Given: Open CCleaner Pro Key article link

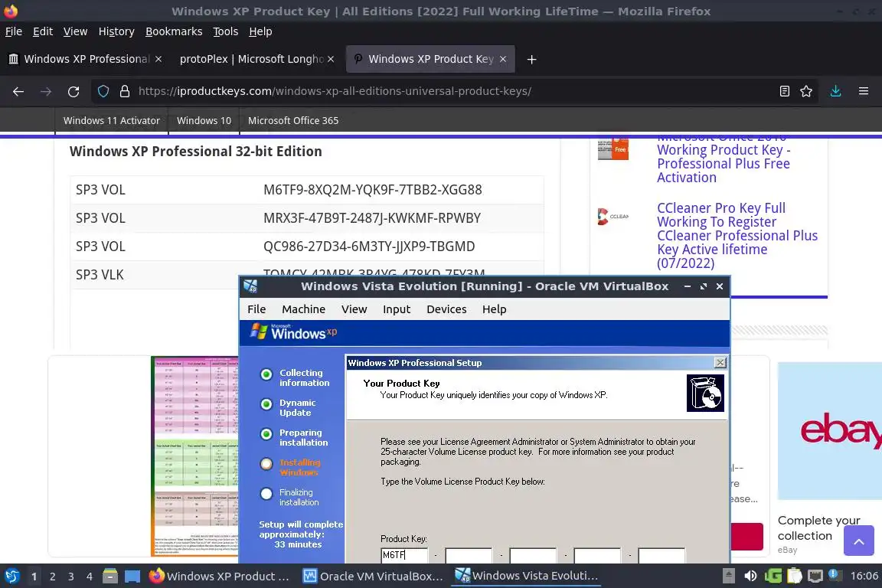Looking at the screenshot, I should 737,235.
